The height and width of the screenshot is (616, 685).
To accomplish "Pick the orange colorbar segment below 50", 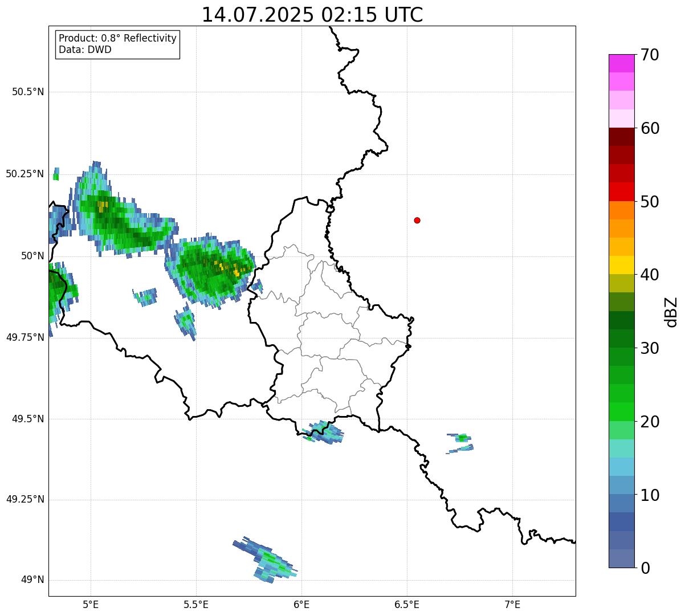I will (621, 210).
